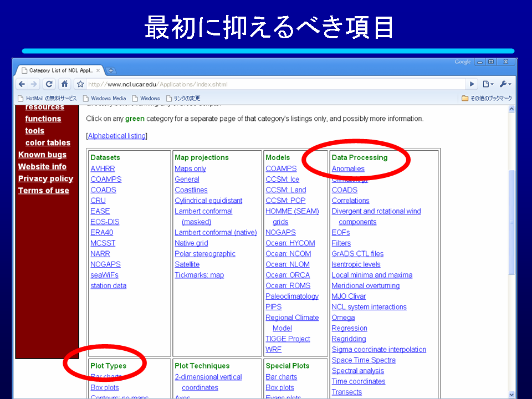
Task: Open the Spectral analysis link
Action: click(358, 371)
